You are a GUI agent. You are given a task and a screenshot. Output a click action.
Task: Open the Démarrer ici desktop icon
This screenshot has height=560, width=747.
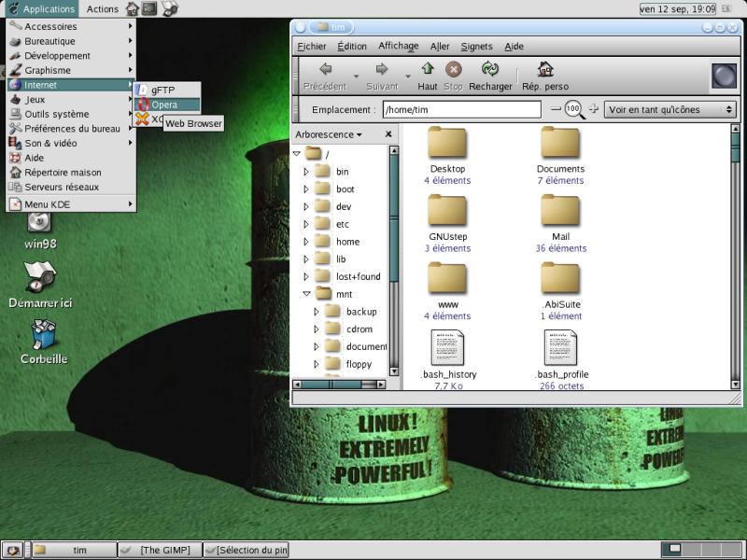tap(40, 277)
